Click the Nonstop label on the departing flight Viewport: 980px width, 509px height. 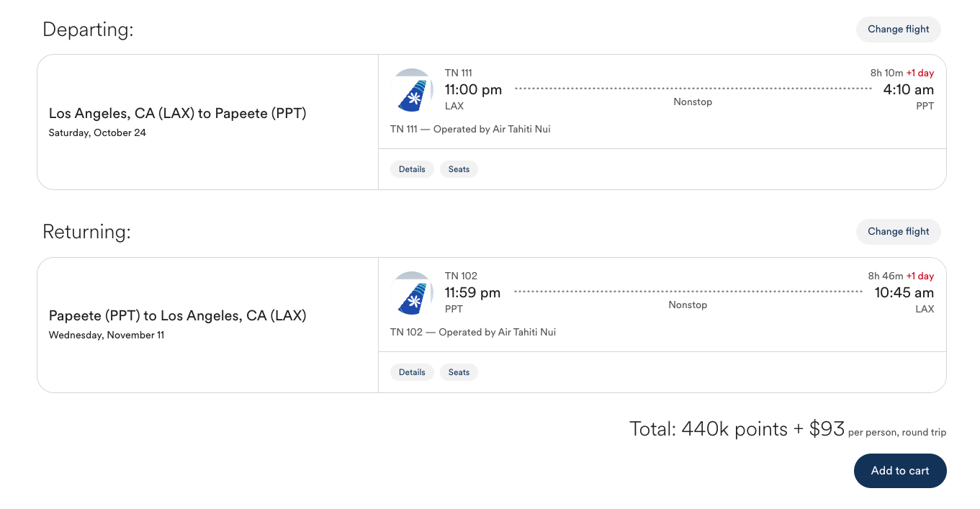(692, 102)
